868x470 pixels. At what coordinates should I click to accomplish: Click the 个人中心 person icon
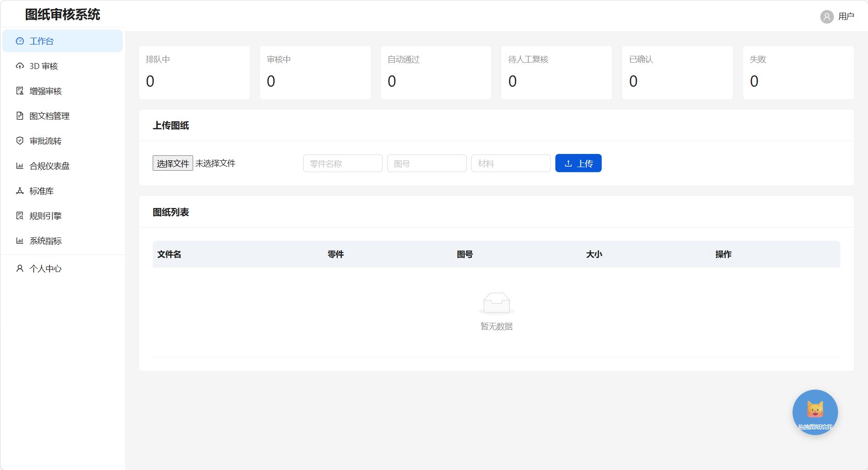coord(20,268)
